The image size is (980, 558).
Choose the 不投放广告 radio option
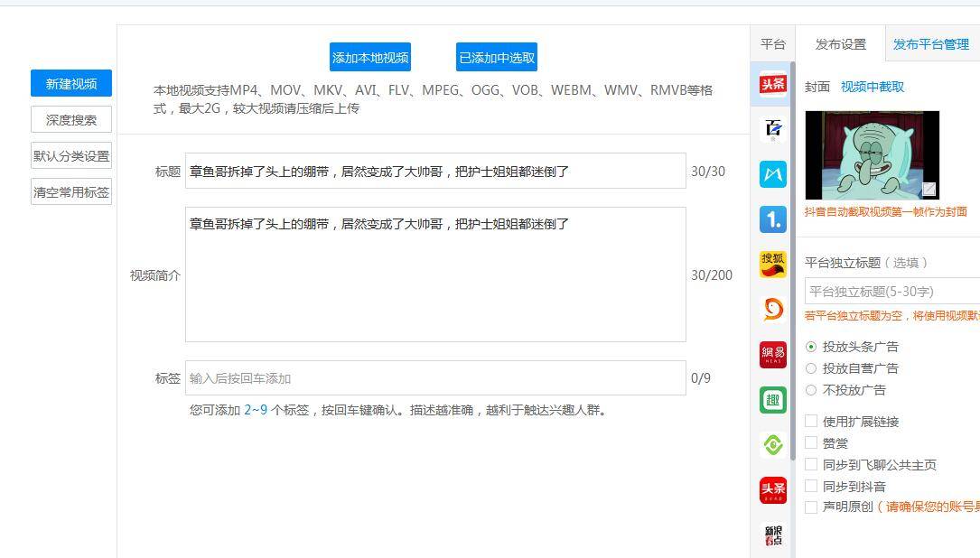point(811,390)
